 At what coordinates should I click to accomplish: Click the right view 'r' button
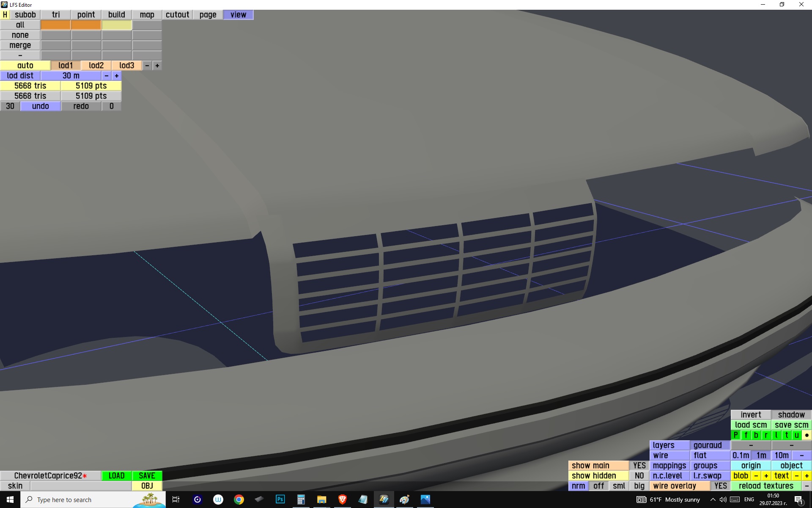click(x=766, y=435)
